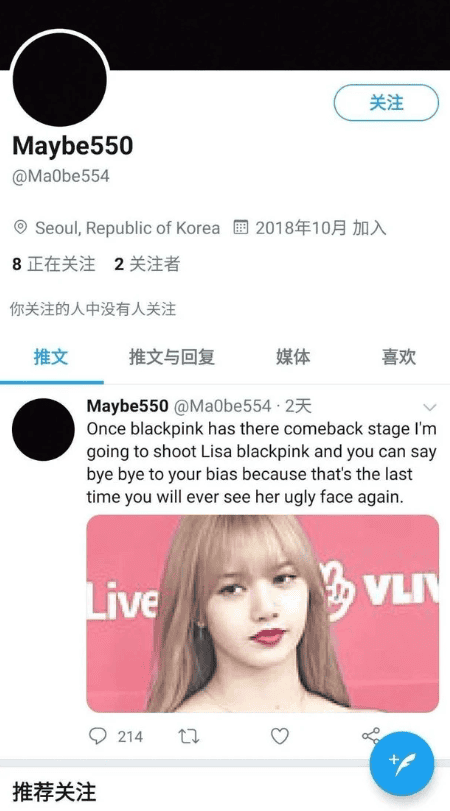Switch to the 推文与回复 tab
This screenshot has width=450, height=811.
click(172, 357)
